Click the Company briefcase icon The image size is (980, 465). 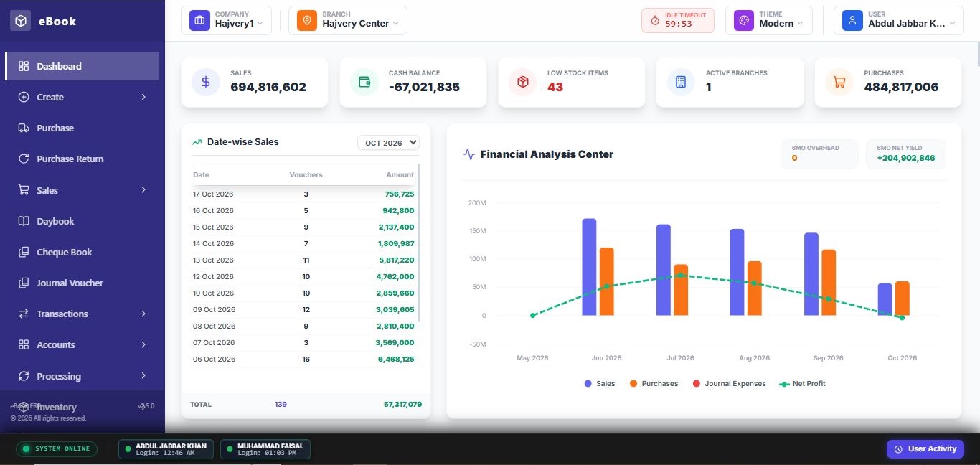click(x=199, y=20)
